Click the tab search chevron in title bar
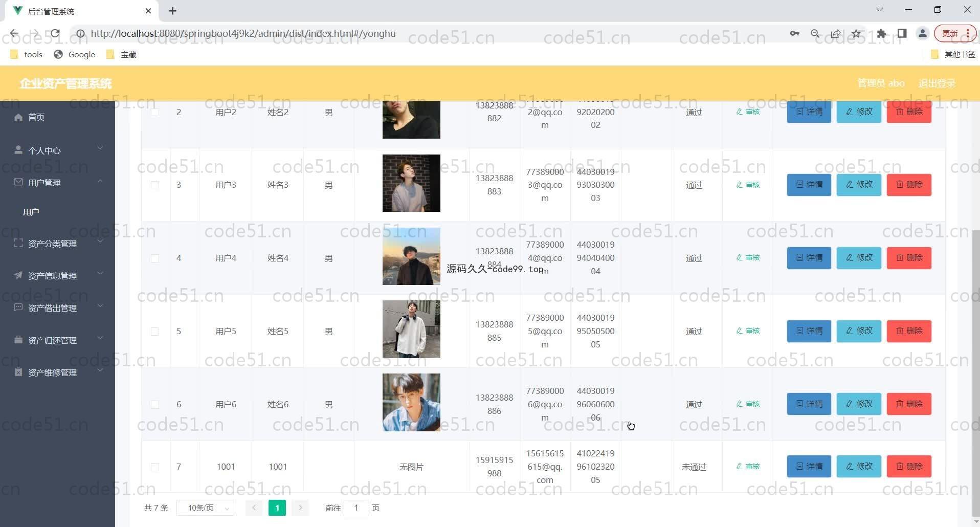The image size is (980, 527). point(879,10)
